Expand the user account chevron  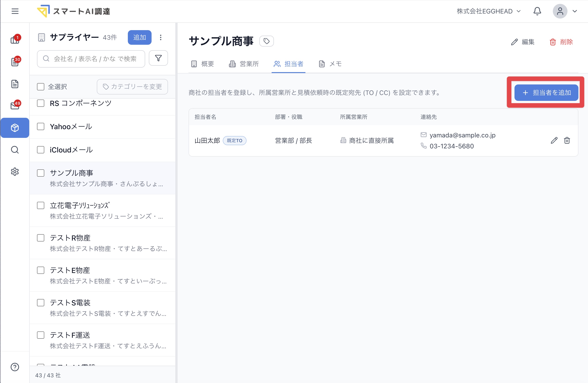click(575, 11)
